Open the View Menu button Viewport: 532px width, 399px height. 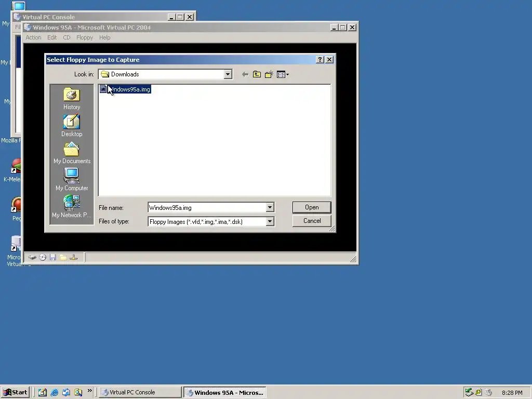[x=283, y=74]
